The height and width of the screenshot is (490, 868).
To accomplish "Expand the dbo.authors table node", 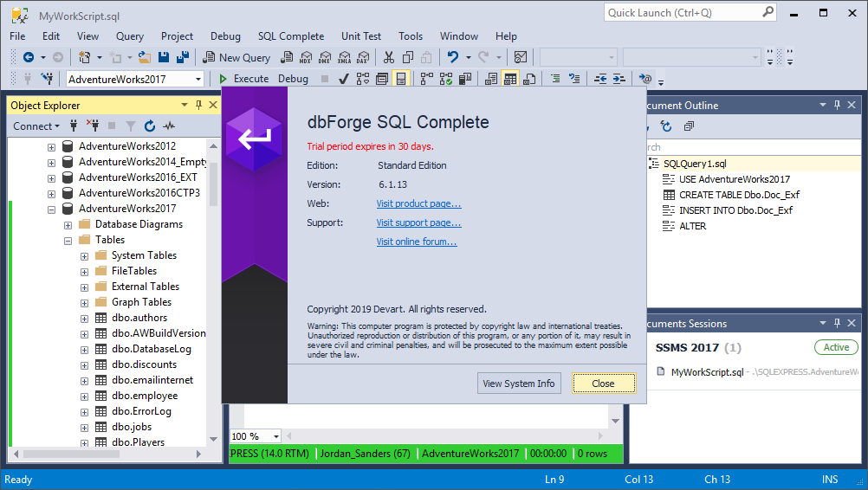I will click(85, 319).
